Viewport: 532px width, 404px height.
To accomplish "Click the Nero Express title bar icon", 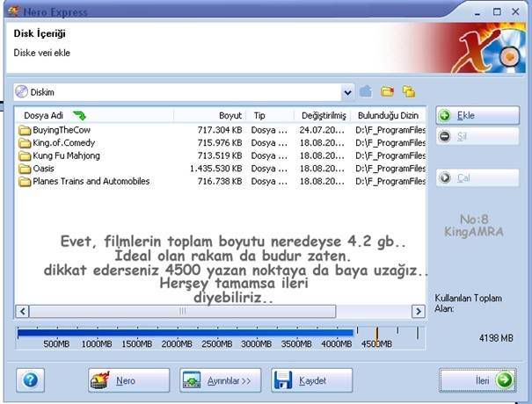I will (x=14, y=11).
